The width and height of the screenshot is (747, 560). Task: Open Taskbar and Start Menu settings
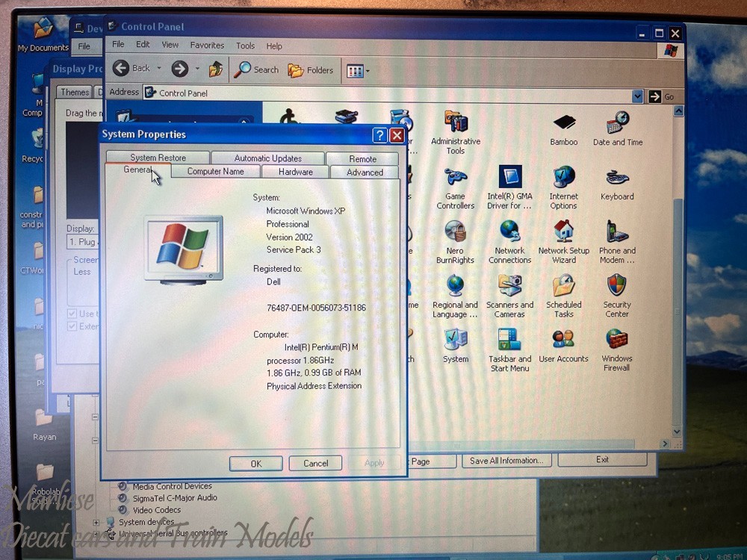click(x=509, y=350)
